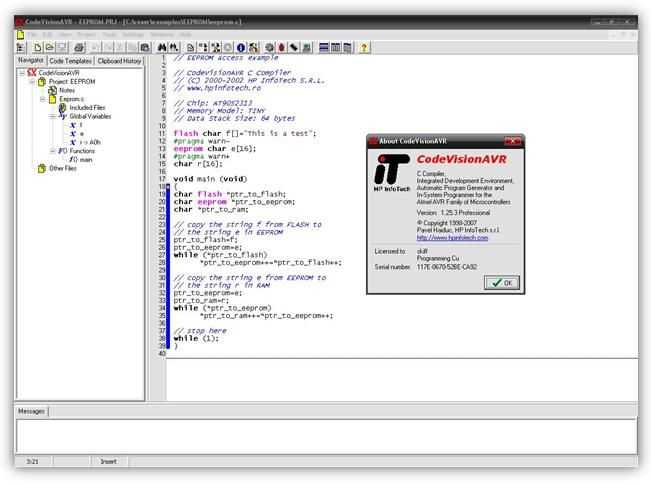Image resolution: width=651 pixels, height=484 pixels.
Task: Click the gear Configure toolbar icon
Action: [x=269, y=48]
